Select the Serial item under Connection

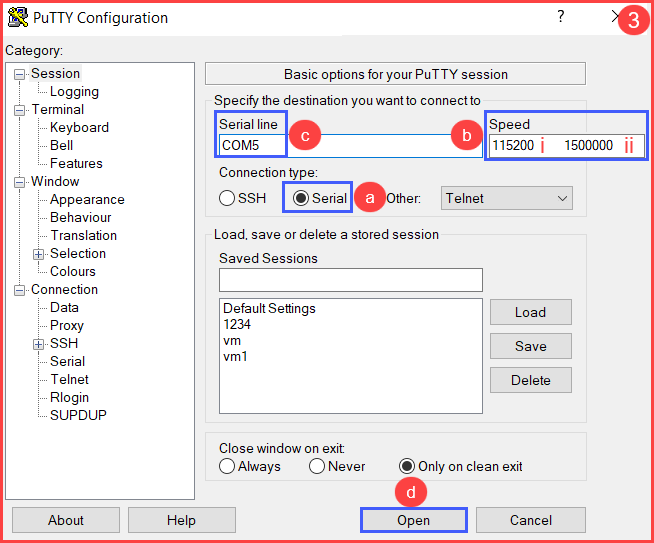[68, 361]
